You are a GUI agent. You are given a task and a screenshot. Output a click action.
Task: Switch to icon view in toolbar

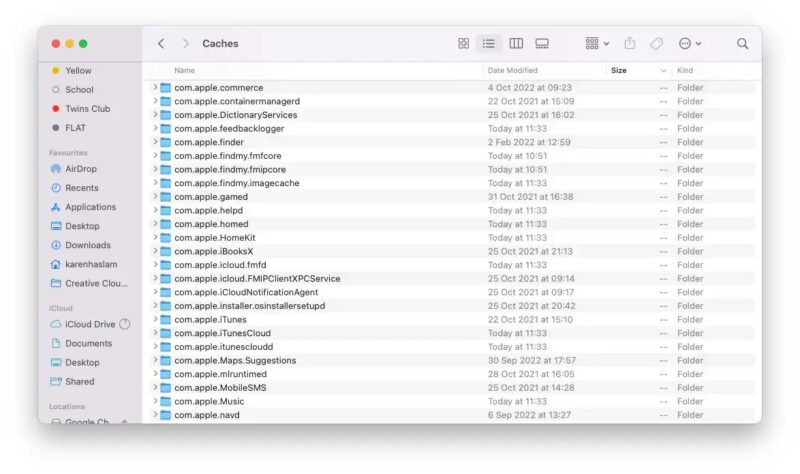click(463, 44)
